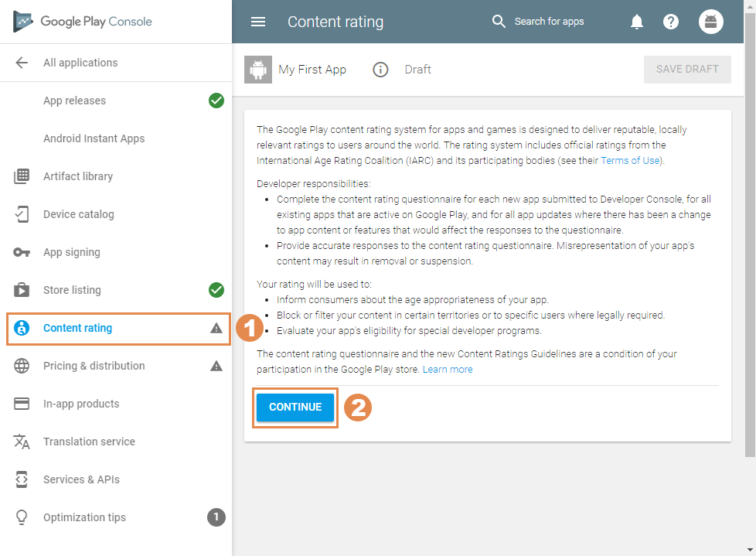This screenshot has height=556, width=756.
Task: Open the hamburger menu in the header
Action: [x=258, y=22]
